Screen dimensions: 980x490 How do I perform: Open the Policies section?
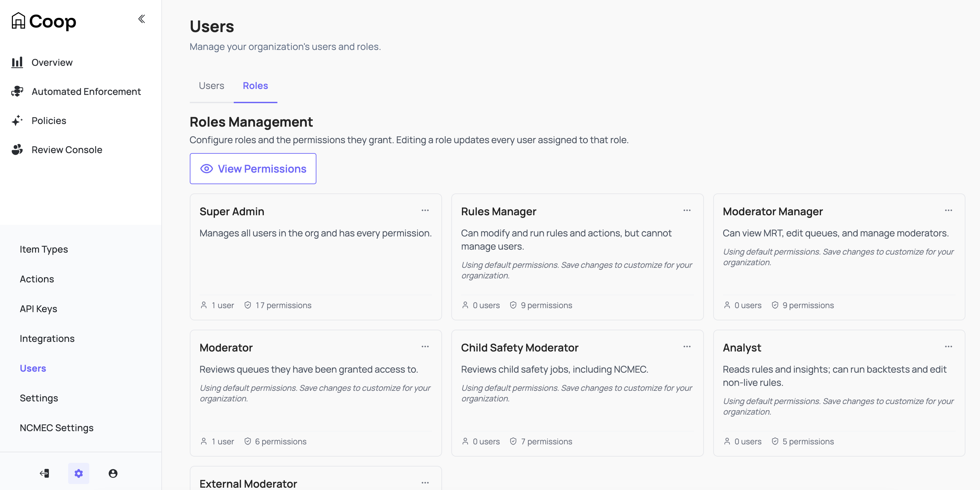pyautogui.click(x=49, y=121)
